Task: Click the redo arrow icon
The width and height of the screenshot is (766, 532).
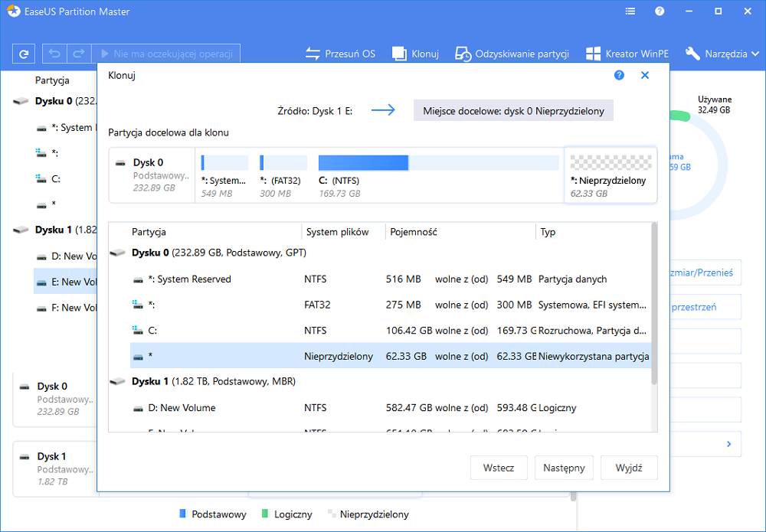Action: click(79, 54)
